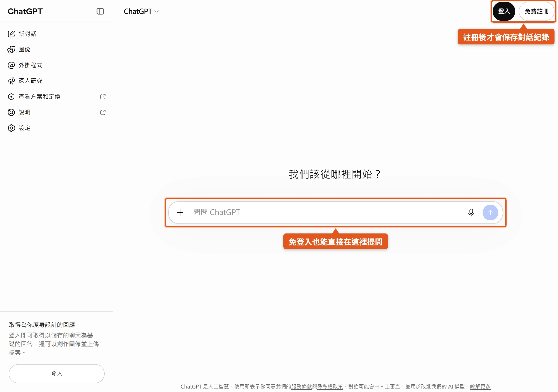
Task: Open the 服務條款 link
Action: (301, 386)
